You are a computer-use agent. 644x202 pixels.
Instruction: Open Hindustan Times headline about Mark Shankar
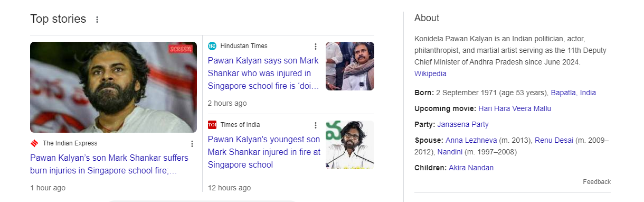click(263, 73)
